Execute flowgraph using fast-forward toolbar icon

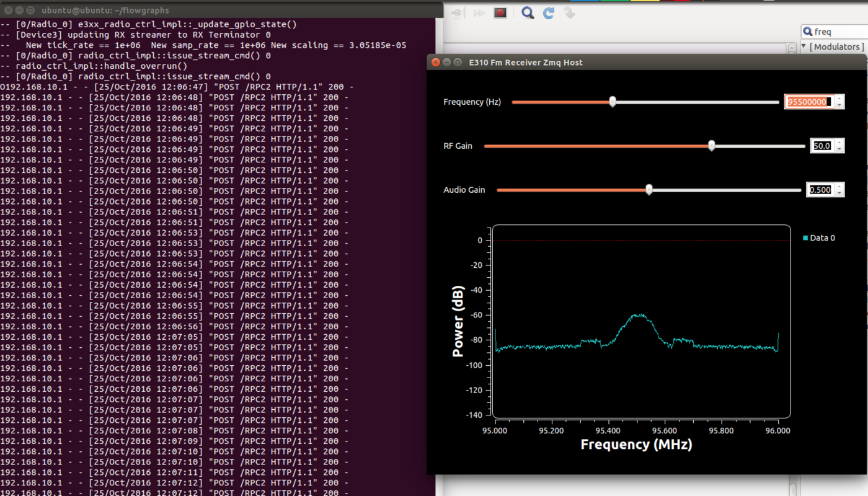[479, 12]
